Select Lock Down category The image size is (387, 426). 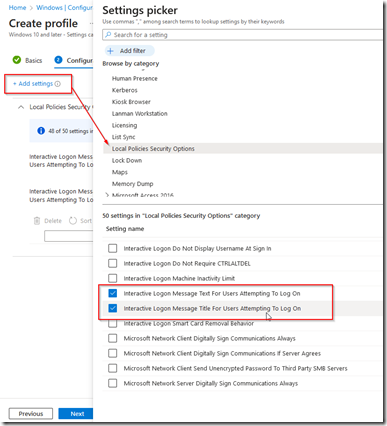(x=127, y=160)
